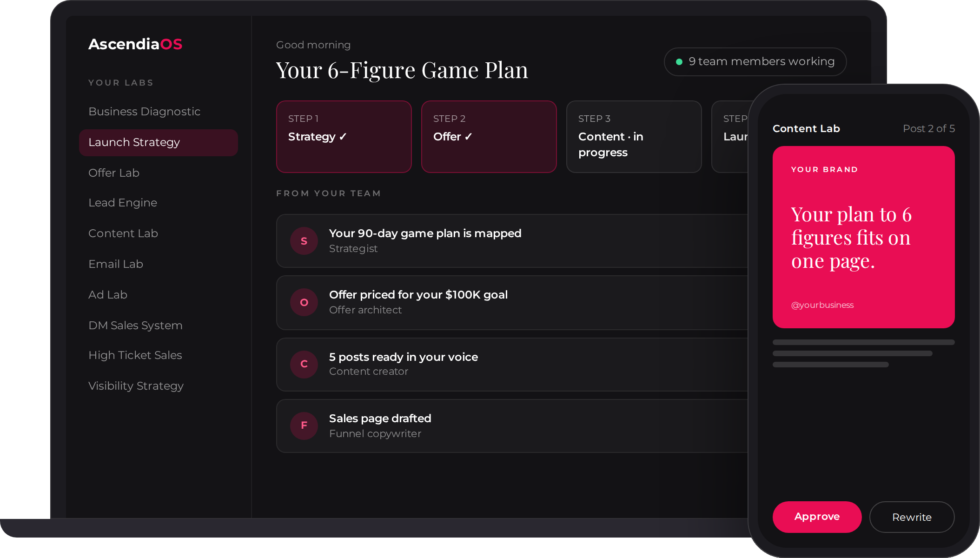Select Step 3 Content in progress card
Screen dimensions: 980x558
point(634,137)
